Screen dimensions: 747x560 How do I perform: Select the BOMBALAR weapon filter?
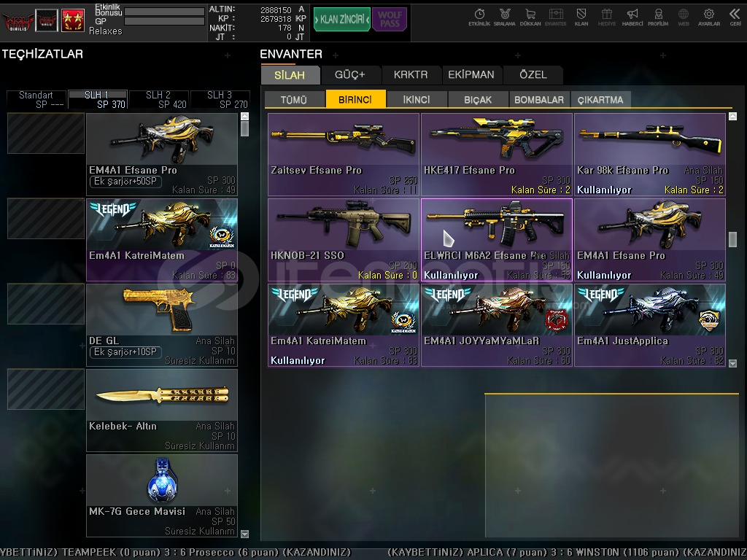pyautogui.click(x=539, y=99)
